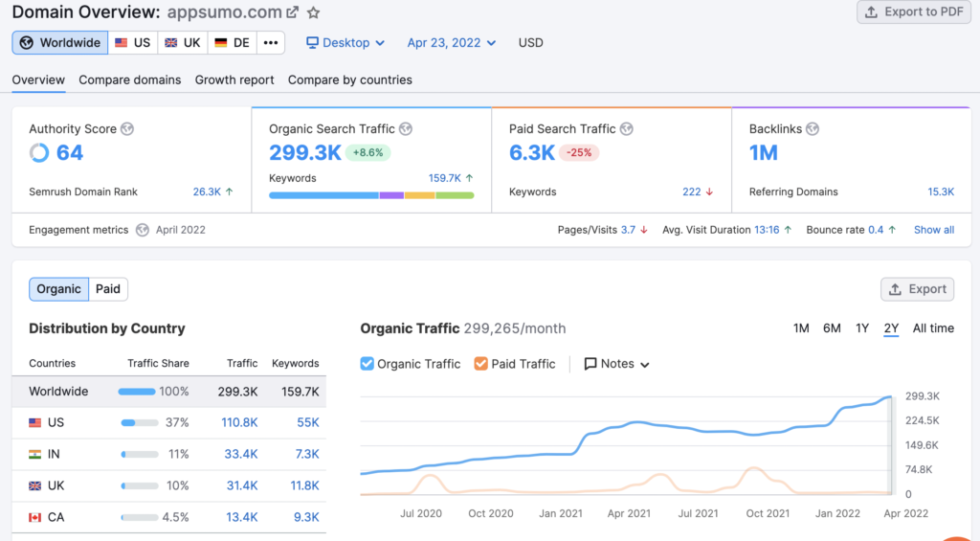Open US keywords 55K link
Image resolution: width=980 pixels, height=541 pixels.
point(307,423)
